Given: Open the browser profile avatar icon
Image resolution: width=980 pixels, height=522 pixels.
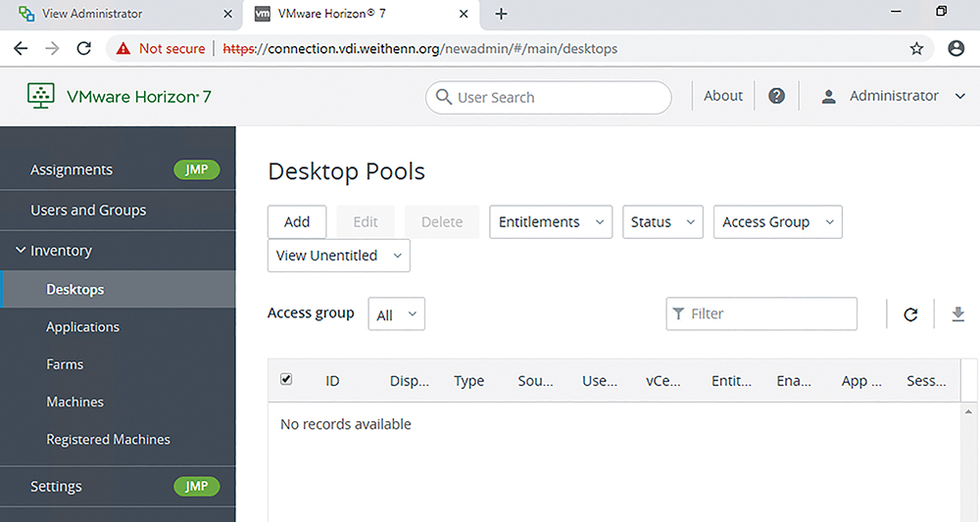Looking at the screenshot, I should 955,48.
